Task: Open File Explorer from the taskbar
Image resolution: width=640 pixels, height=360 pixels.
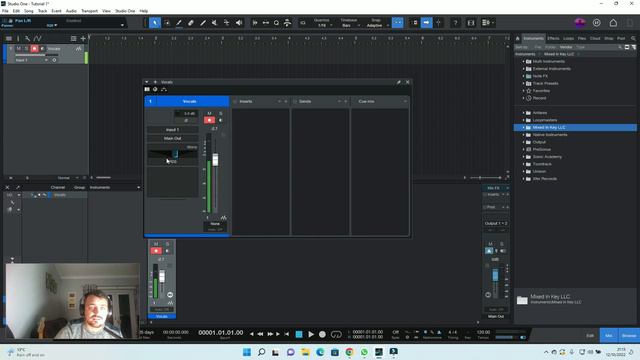Action: point(305,352)
